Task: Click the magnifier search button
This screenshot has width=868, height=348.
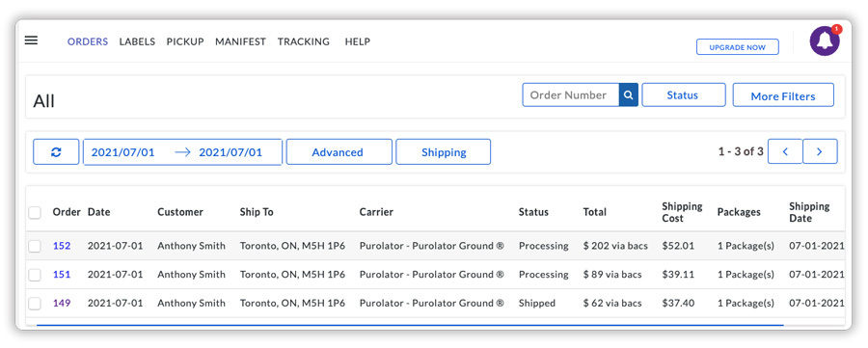Action: pos(628,95)
